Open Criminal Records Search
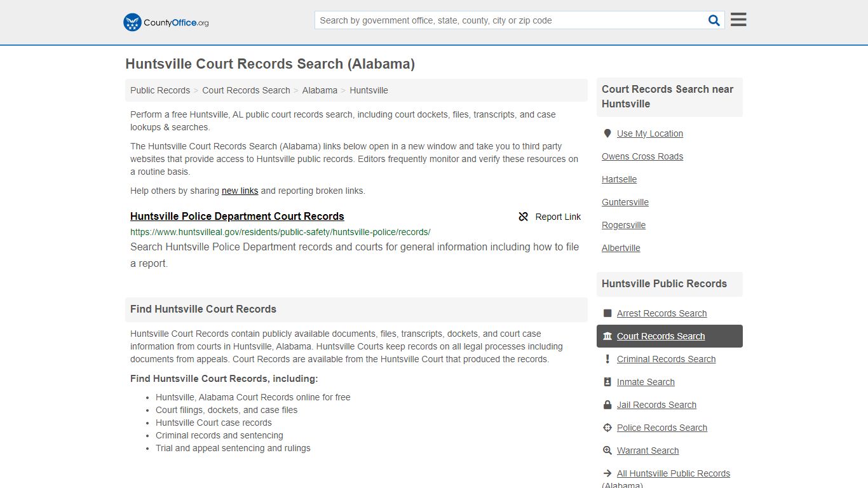868x488 pixels. pos(666,359)
